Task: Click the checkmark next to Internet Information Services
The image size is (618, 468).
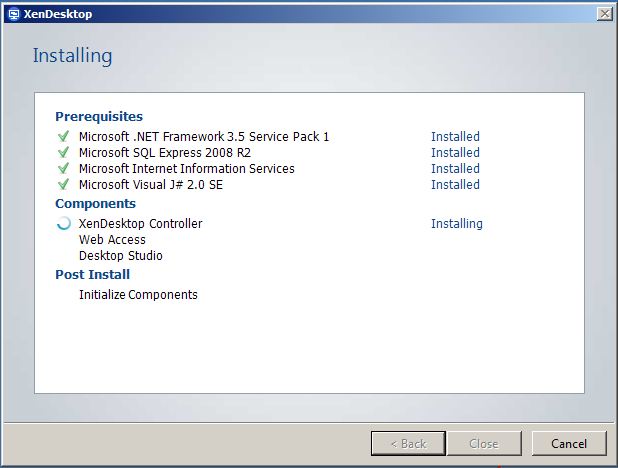Action: point(63,168)
